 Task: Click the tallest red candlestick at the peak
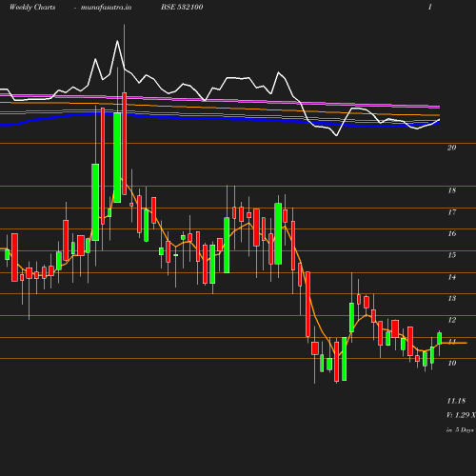[125, 144]
